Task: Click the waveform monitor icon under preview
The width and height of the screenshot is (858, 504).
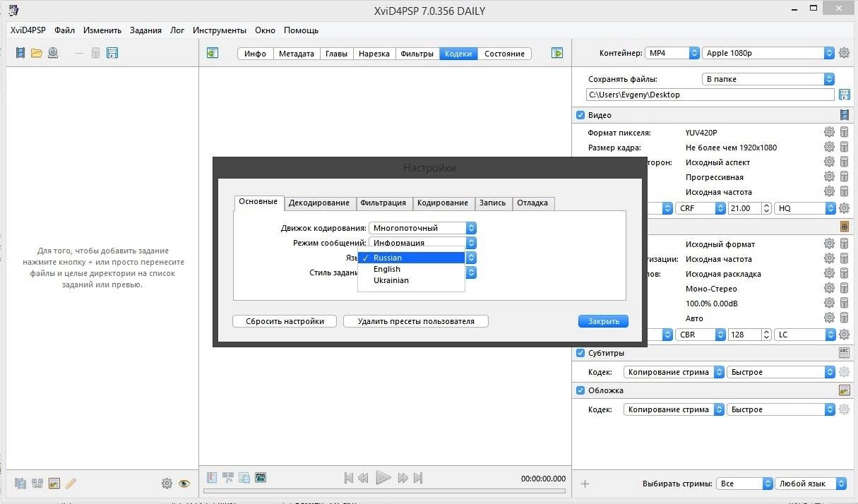Action: coord(261,477)
